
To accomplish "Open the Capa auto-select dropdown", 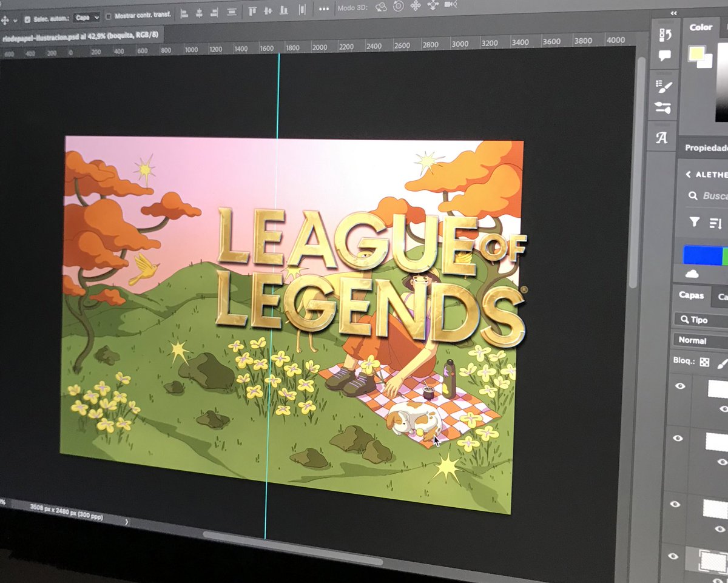I will pos(87,18).
